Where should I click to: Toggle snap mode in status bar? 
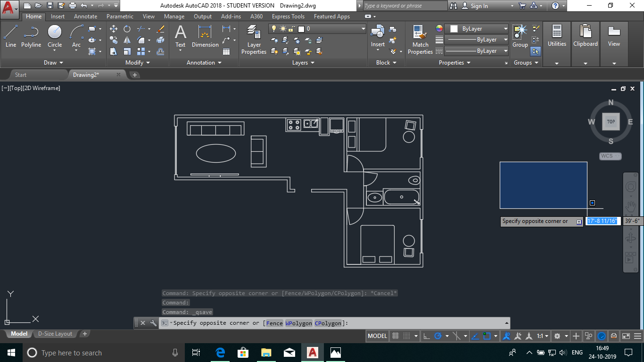pos(407,336)
